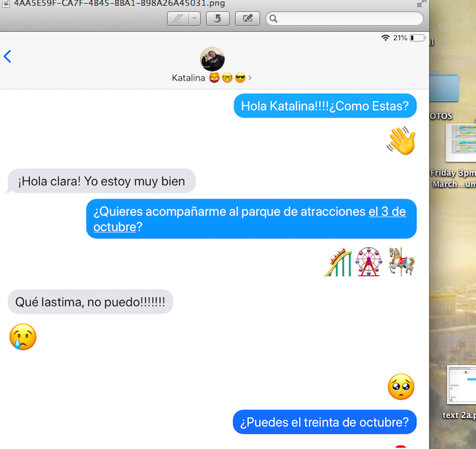476x449 pixels.
Task: Click the waving hand emoji
Action: (x=401, y=141)
